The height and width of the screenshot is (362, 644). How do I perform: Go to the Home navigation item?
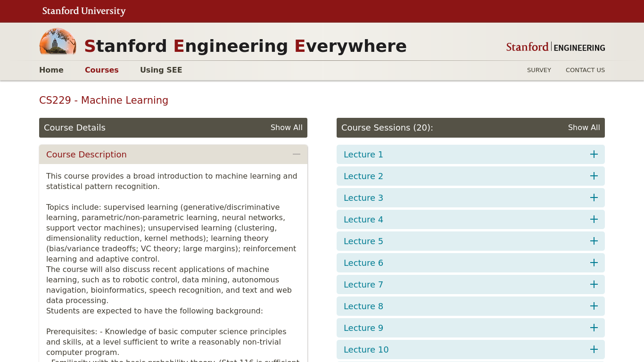[51, 70]
